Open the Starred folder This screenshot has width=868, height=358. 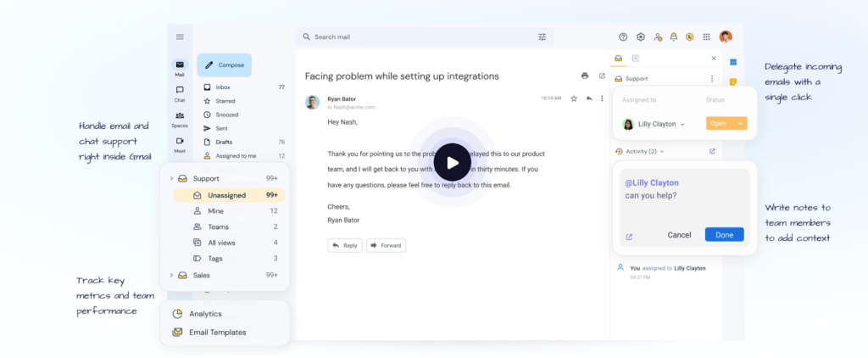[243, 101]
